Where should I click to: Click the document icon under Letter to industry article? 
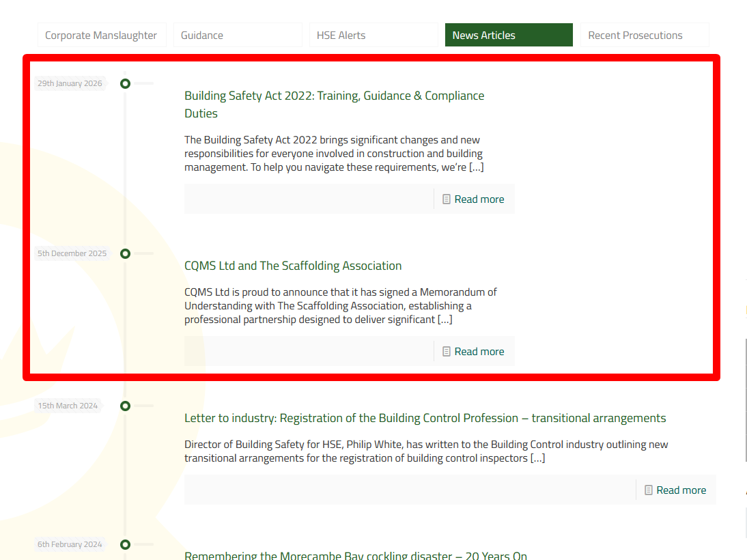pyautogui.click(x=649, y=490)
